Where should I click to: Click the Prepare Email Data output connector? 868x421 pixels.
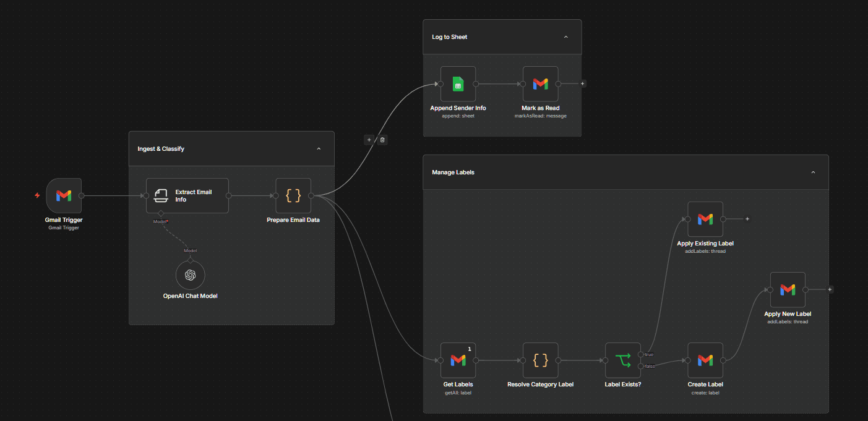coord(311,195)
